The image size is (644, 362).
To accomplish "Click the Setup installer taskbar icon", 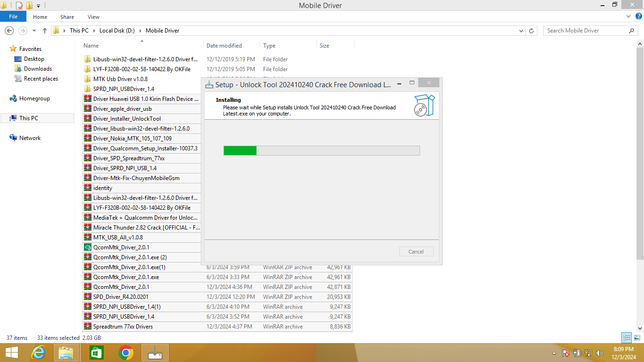I will [155, 353].
